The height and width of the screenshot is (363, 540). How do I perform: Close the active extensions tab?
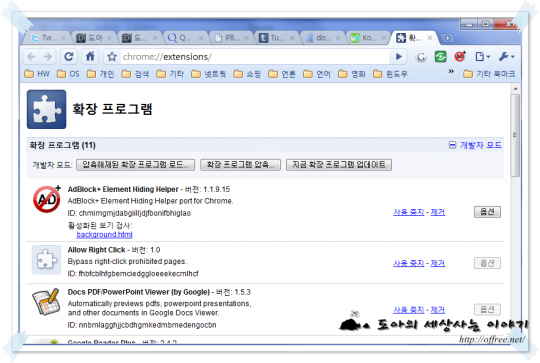pyautogui.click(x=429, y=38)
